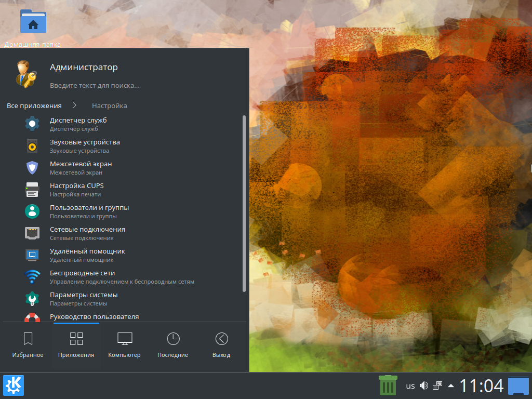The width and height of the screenshot is (532, 399).
Task: Click the KDE application launcher button
Action: tap(14, 385)
